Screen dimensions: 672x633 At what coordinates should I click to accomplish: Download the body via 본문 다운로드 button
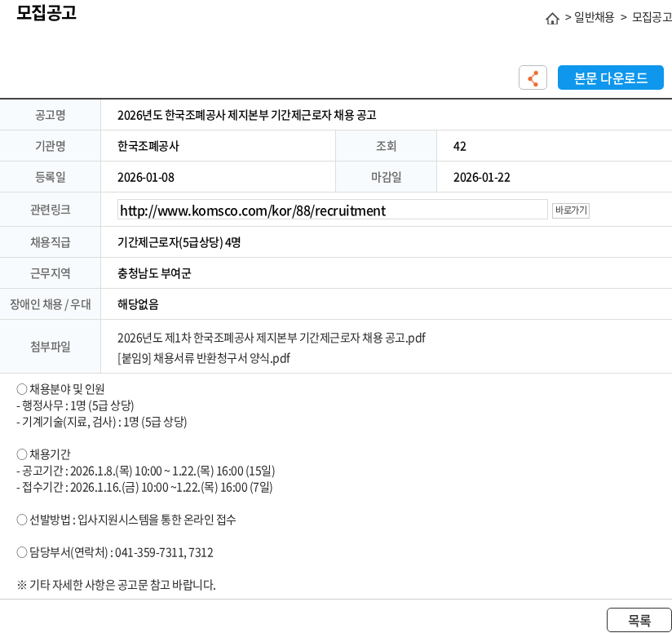coord(610,77)
